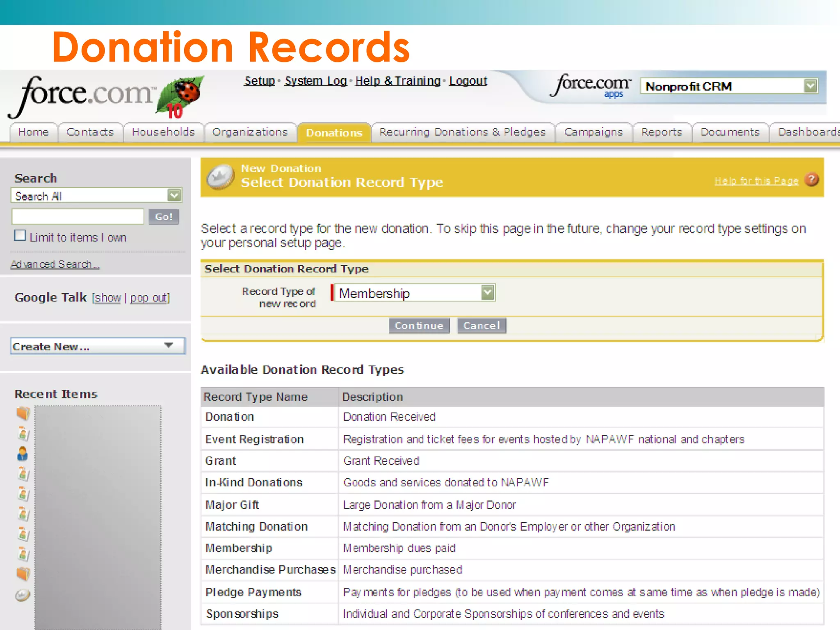Open Recurring Donations & Pledges tab
840x630 pixels.
pyautogui.click(x=462, y=132)
